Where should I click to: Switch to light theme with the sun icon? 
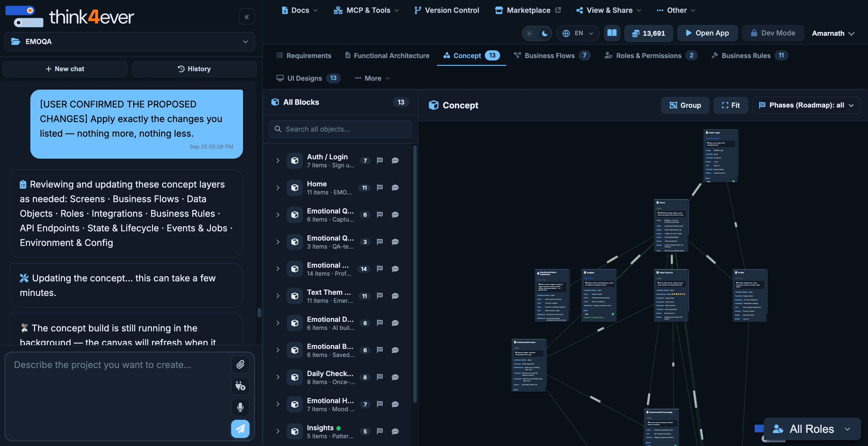[529, 33]
